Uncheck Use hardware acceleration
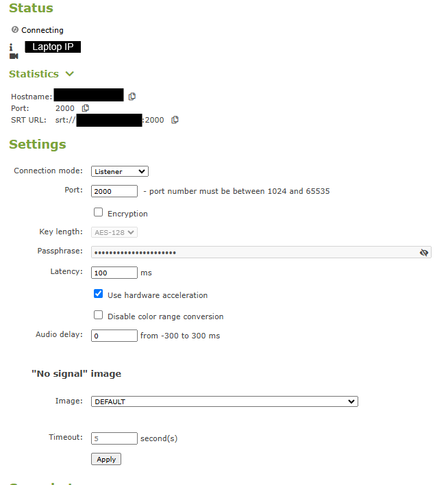 tap(99, 294)
